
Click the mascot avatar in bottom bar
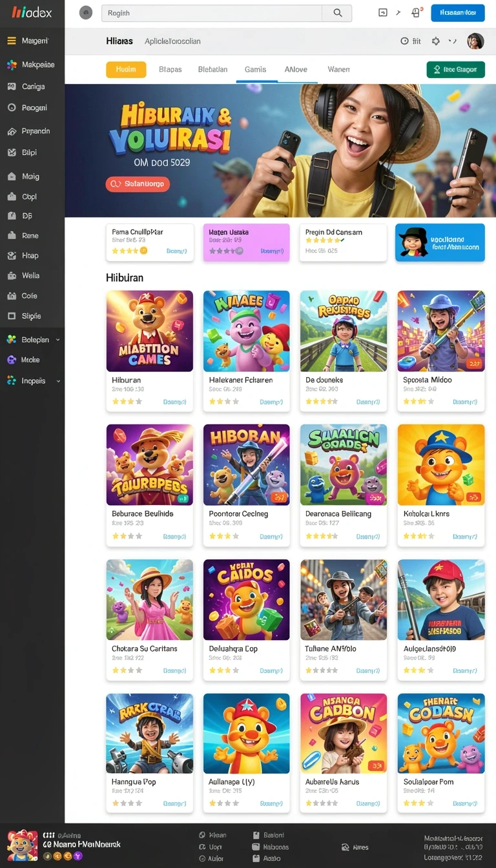[23, 845]
